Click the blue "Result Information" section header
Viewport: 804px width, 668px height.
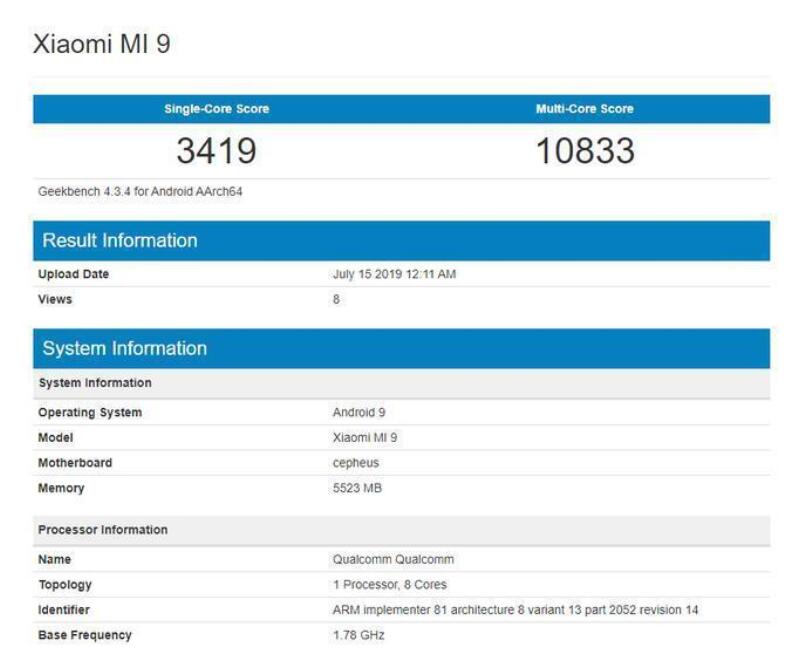pos(401,240)
